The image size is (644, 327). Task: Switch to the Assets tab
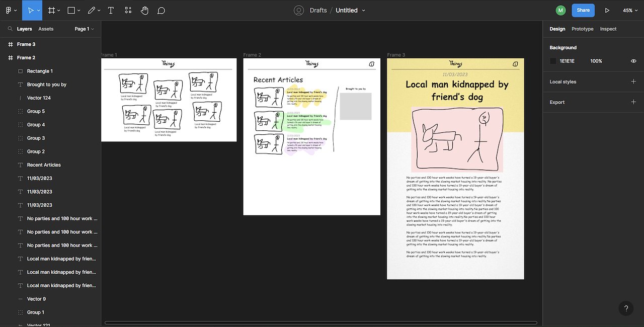pyautogui.click(x=46, y=29)
